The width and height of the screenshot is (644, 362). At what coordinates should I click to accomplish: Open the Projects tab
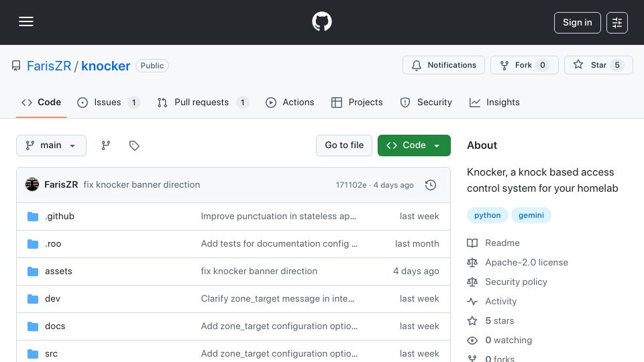tap(356, 102)
